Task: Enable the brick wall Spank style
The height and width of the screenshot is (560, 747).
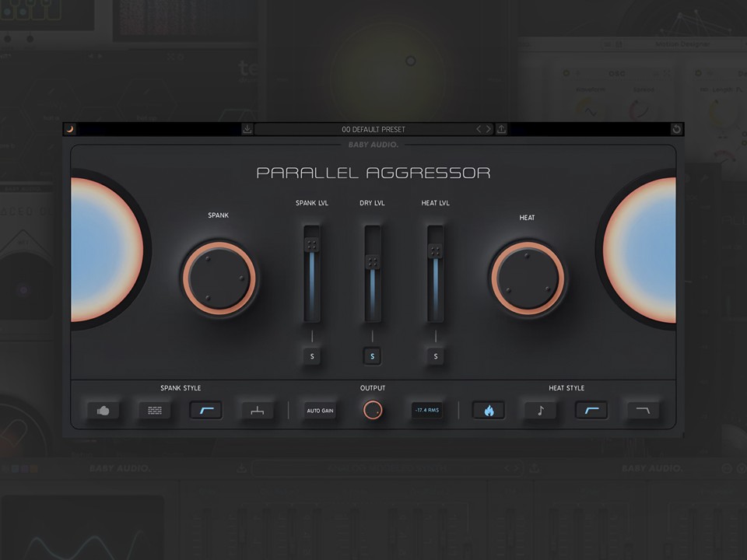Action: [155, 411]
